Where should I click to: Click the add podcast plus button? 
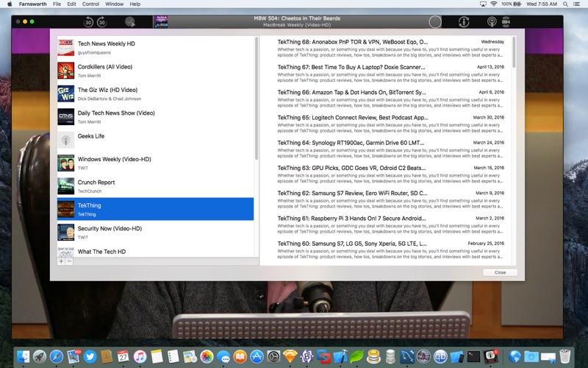pyautogui.click(x=61, y=261)
